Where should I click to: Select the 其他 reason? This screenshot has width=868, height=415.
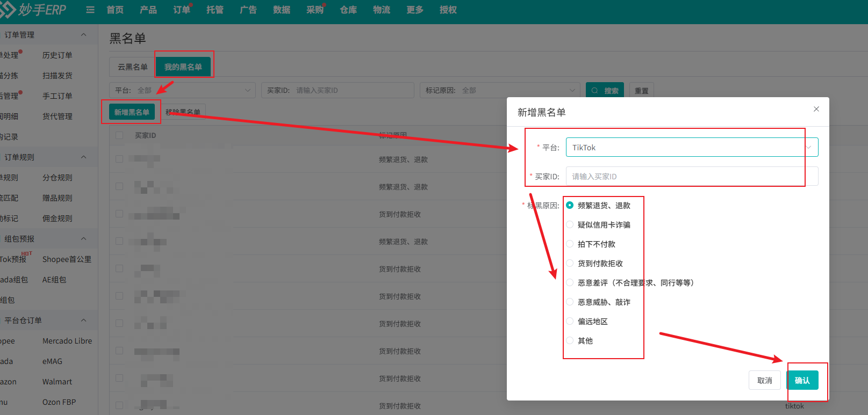click(x=579, y=340)
